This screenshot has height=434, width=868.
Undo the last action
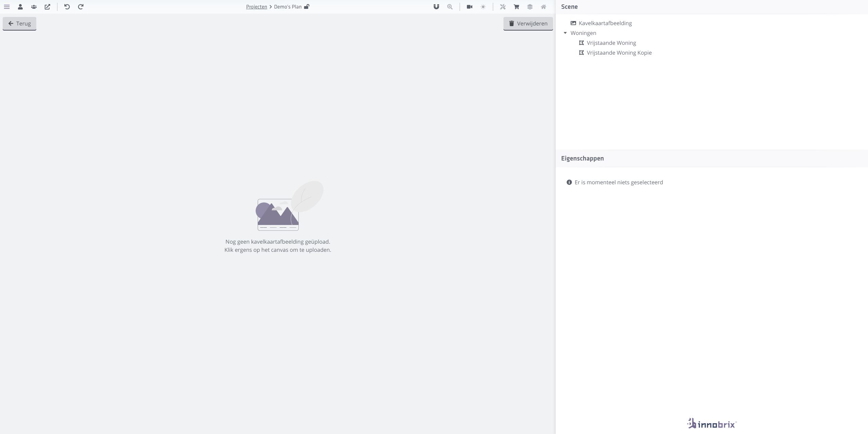[67, 7]
